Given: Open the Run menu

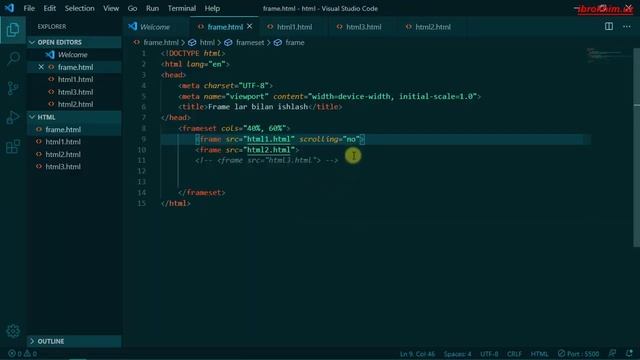Looking at the screenshot, I should pyautogui.click(x=152, y=8).
